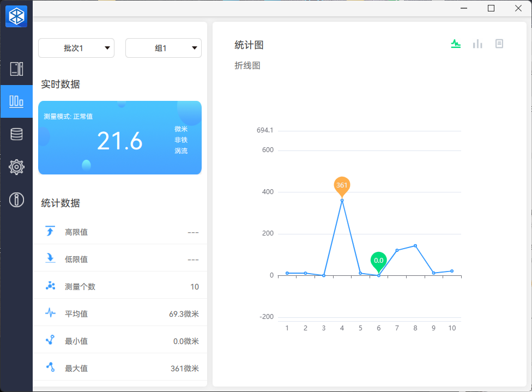Click the green 0.0 min marker
The height and width of the screenshot is (392, 532).
(x=378, y=262)
